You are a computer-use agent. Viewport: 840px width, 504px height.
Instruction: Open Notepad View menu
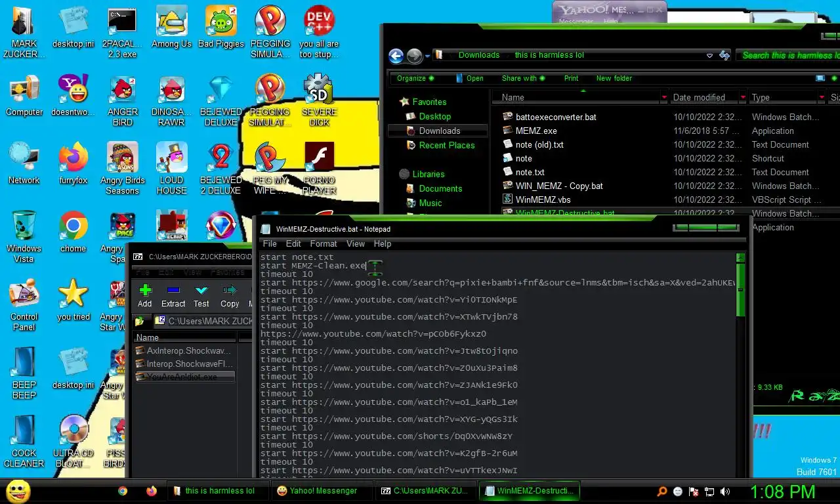(356, 243)
